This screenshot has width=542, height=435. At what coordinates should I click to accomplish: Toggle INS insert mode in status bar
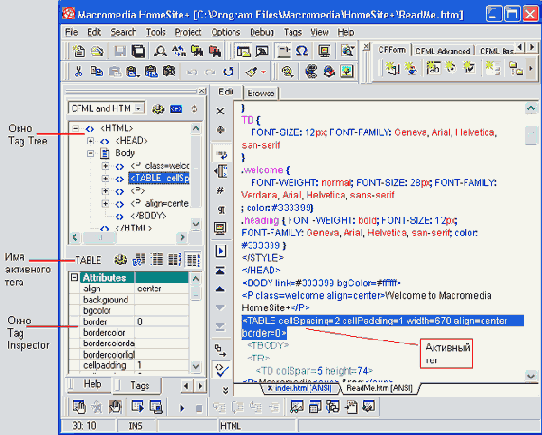coord(135,426)
